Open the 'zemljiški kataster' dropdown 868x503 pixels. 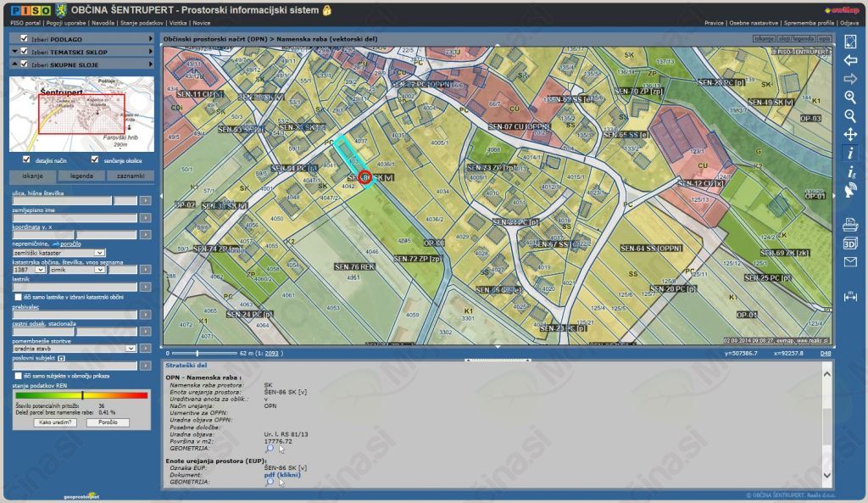pos(58,252)
